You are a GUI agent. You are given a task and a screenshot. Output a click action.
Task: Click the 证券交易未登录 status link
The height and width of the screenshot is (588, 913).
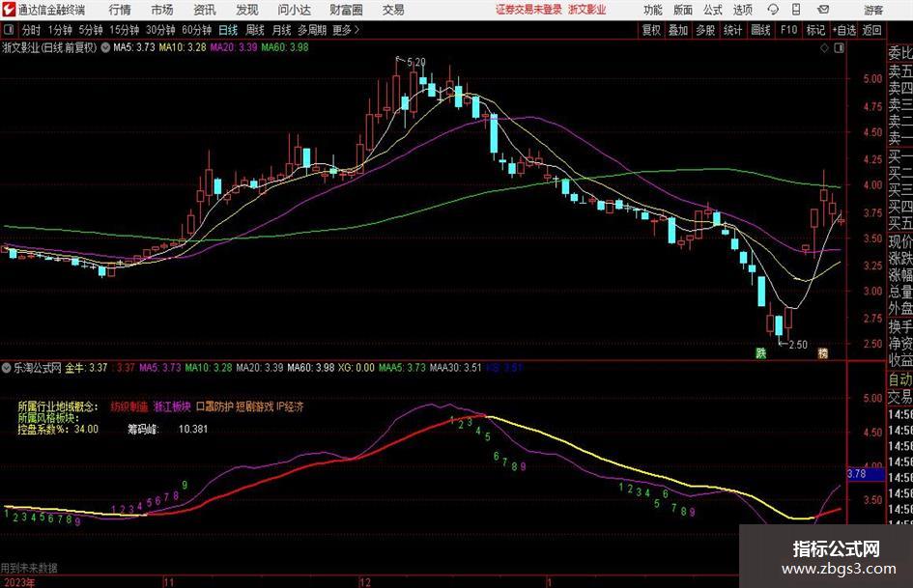(528, 10)
